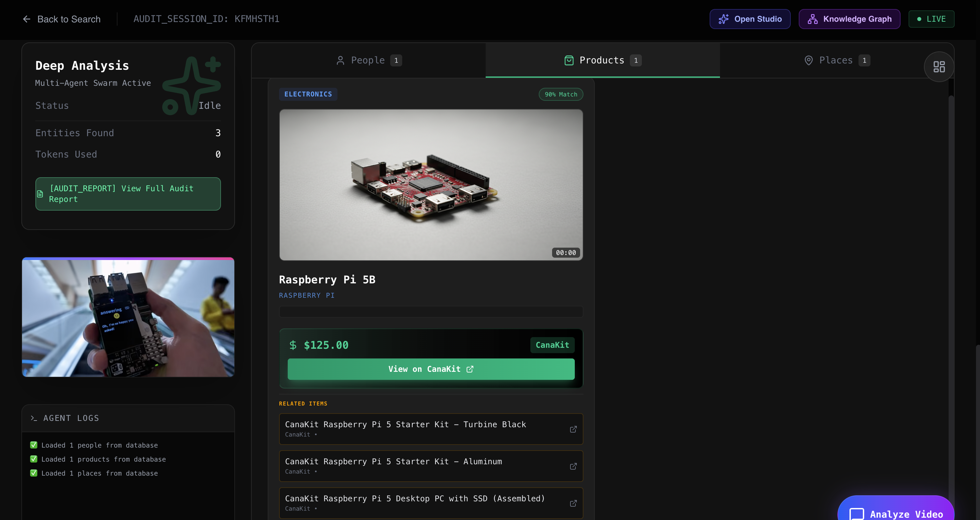The height and width of the screenshot is (520, 980).
Task: Click the Agent Logs terminal icon
Action: [34, 418]
